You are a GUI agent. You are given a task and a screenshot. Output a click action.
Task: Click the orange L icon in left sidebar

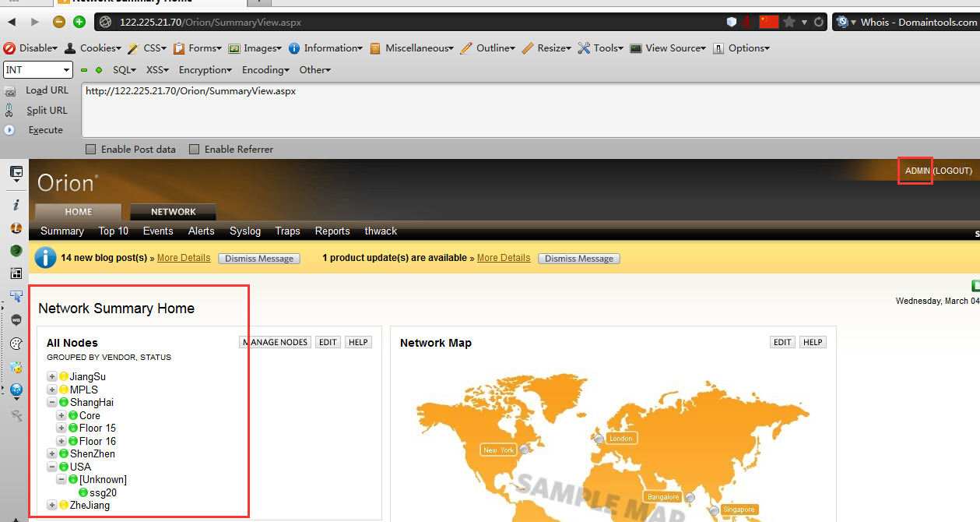16,227
